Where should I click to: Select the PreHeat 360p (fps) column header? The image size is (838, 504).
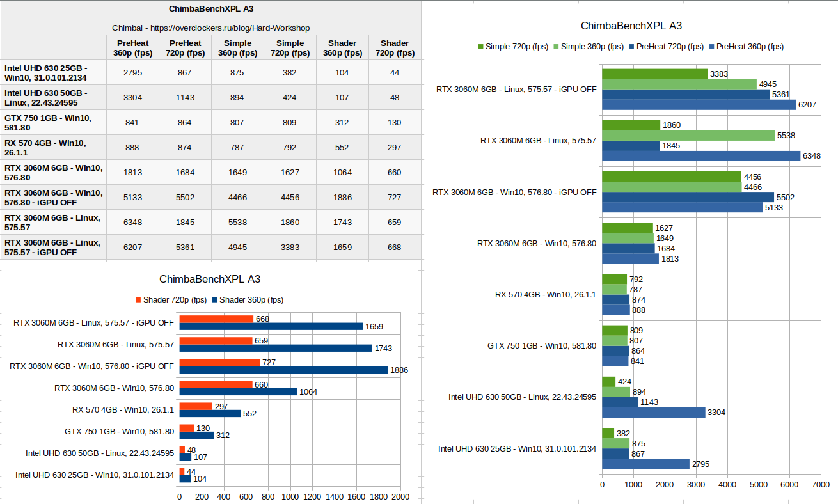click(132, 48)
